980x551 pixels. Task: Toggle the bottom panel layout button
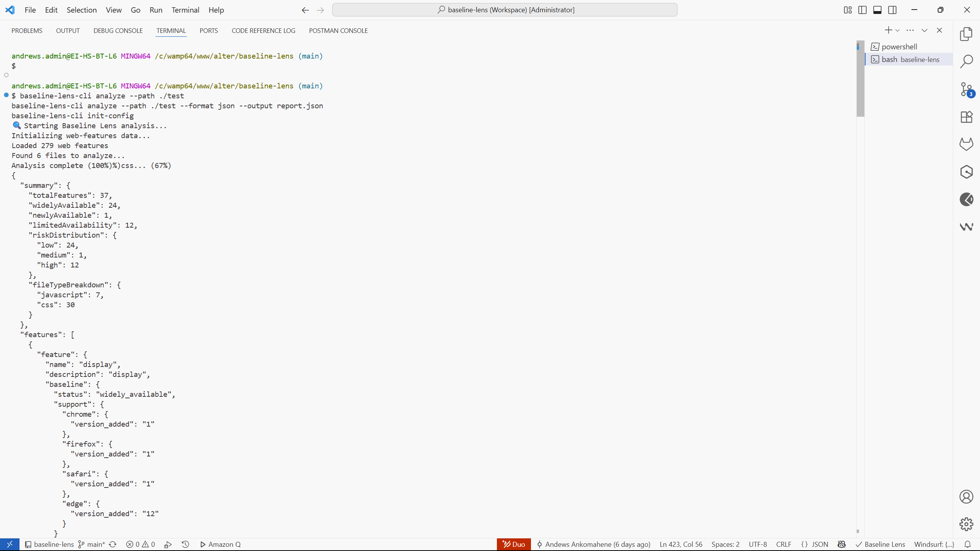click(877, 10)
